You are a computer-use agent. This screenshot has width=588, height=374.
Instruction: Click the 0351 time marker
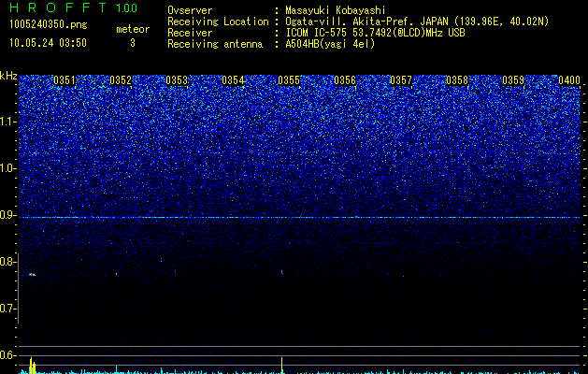(x=65, y=80)
